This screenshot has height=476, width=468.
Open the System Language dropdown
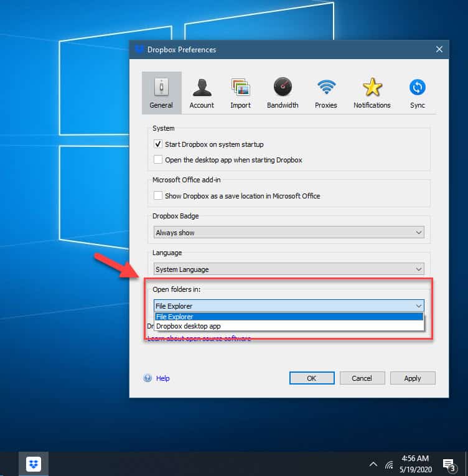pyautogui.click(x=289, y=269)
